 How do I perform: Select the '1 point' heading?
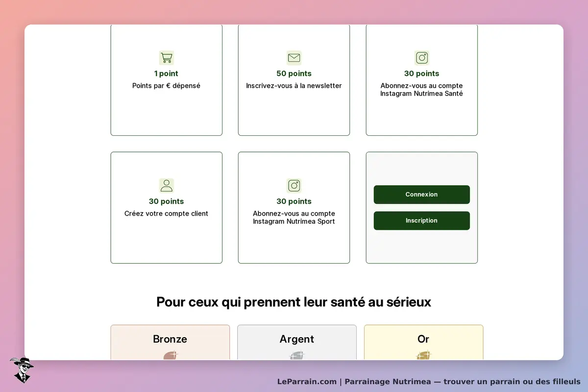coord(167,73)
